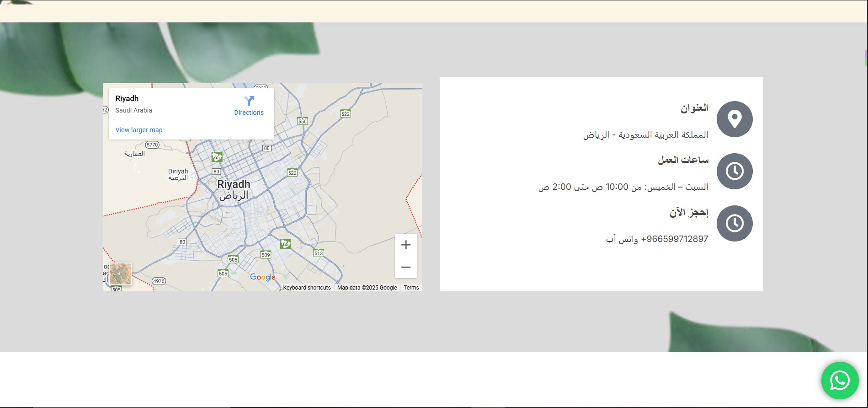The width and height of the screenshot is (868, 408).
Task: Click the Diriyah label on the map
Action: pos(178,172)
